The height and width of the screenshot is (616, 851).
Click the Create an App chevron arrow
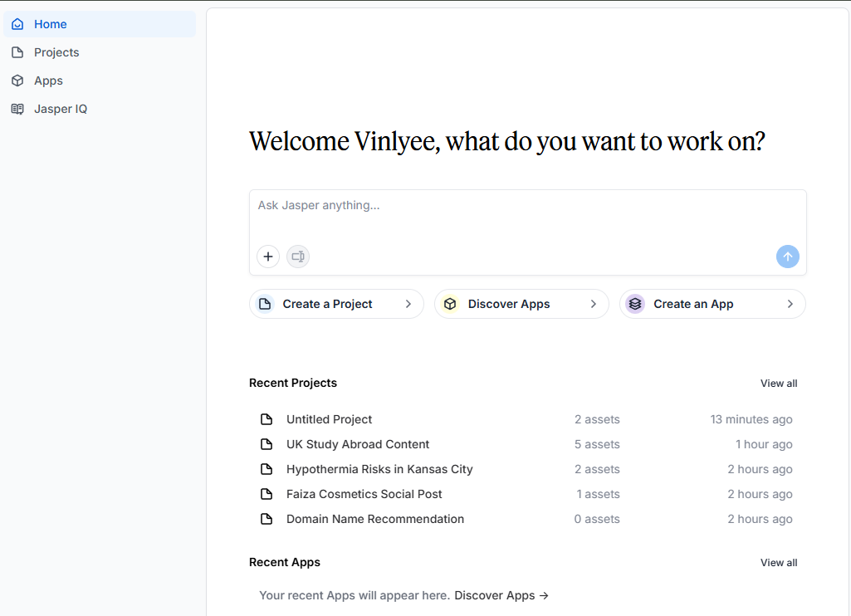click(x=790, y=304)
